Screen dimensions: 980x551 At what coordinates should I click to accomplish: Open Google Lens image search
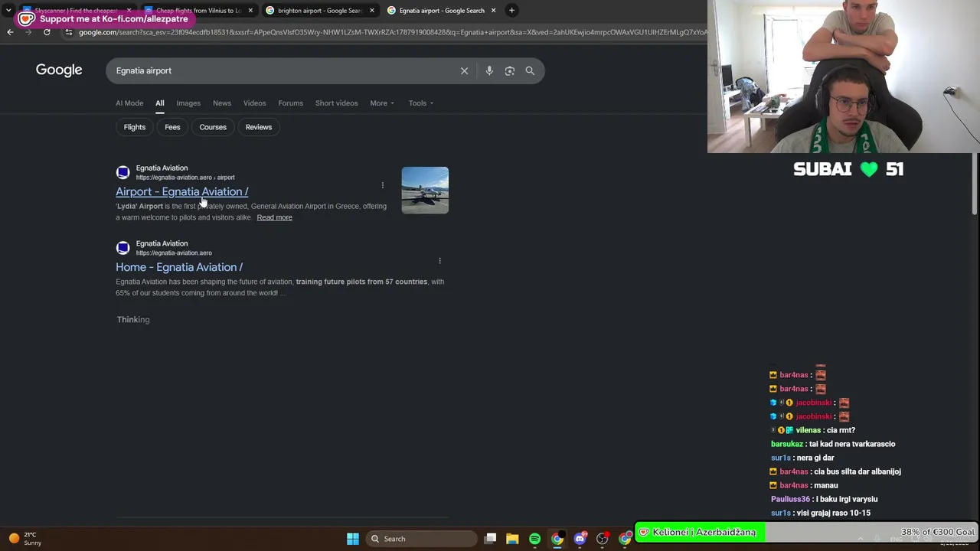tap(510, 70)
